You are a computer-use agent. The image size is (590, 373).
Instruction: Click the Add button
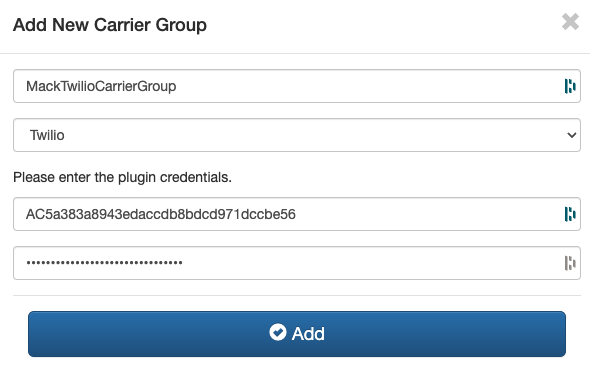click(x=297, y=334)
